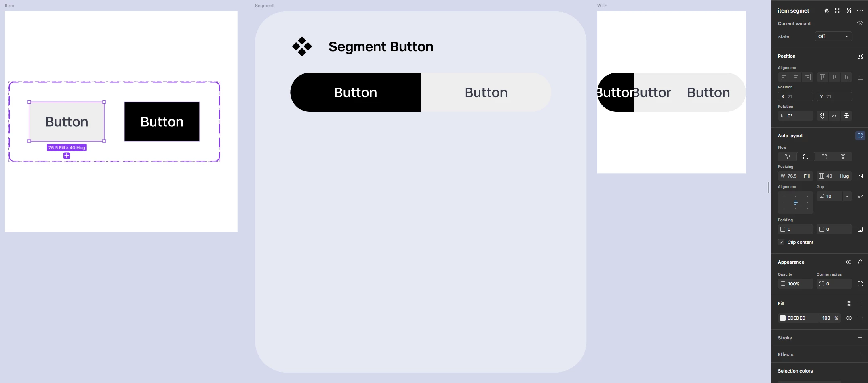
Task: Click the purple plus below selected button
Action: pyautogui.click(x=67, y=156)
